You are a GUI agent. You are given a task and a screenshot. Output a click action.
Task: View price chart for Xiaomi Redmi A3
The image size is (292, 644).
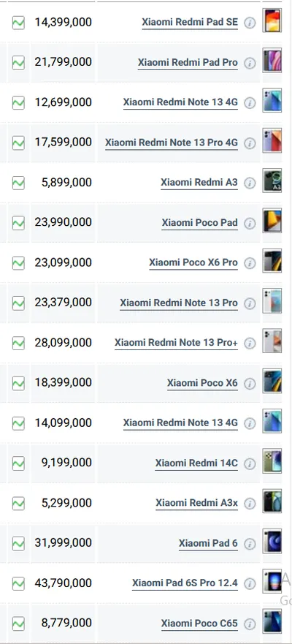[18, 183]
